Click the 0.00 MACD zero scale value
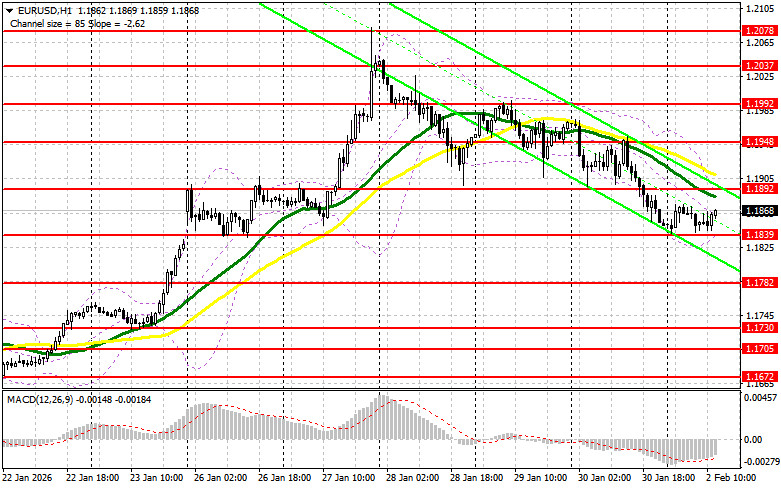The height and width of the screenshot is (489, 781). coord(753,440)
